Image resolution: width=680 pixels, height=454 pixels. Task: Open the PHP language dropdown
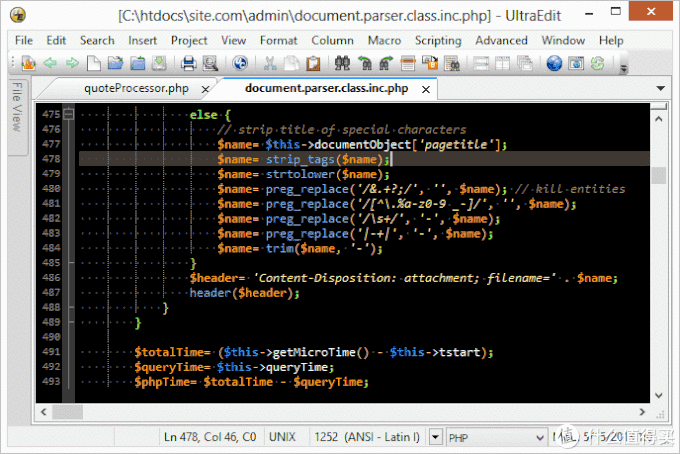pos(539,437)
